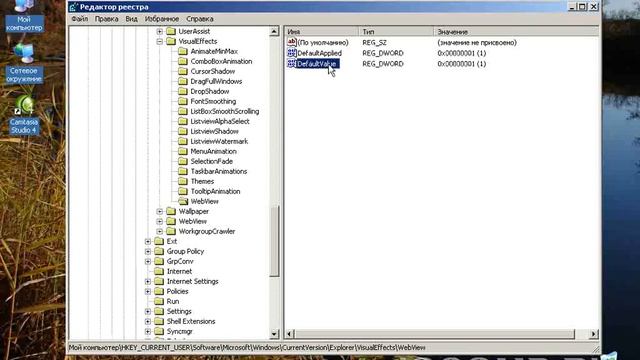Sort values by the Тип column header
Viewport: 640px width, 360px height.
396,31
